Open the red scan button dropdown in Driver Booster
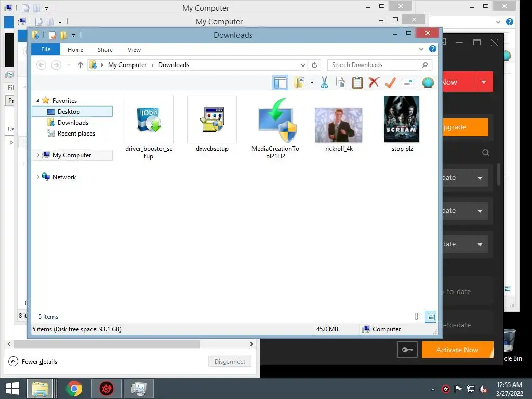 (x=484, y=82)
